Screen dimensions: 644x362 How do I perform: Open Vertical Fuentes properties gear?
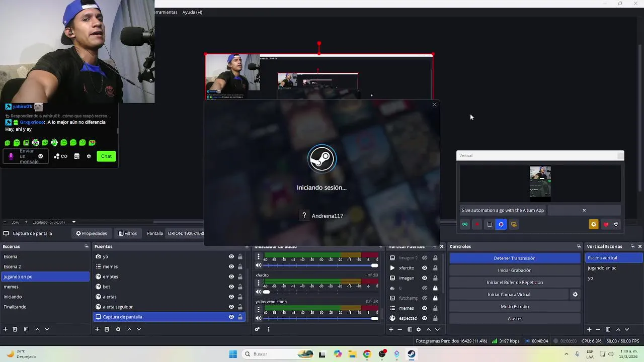(419, 329)
